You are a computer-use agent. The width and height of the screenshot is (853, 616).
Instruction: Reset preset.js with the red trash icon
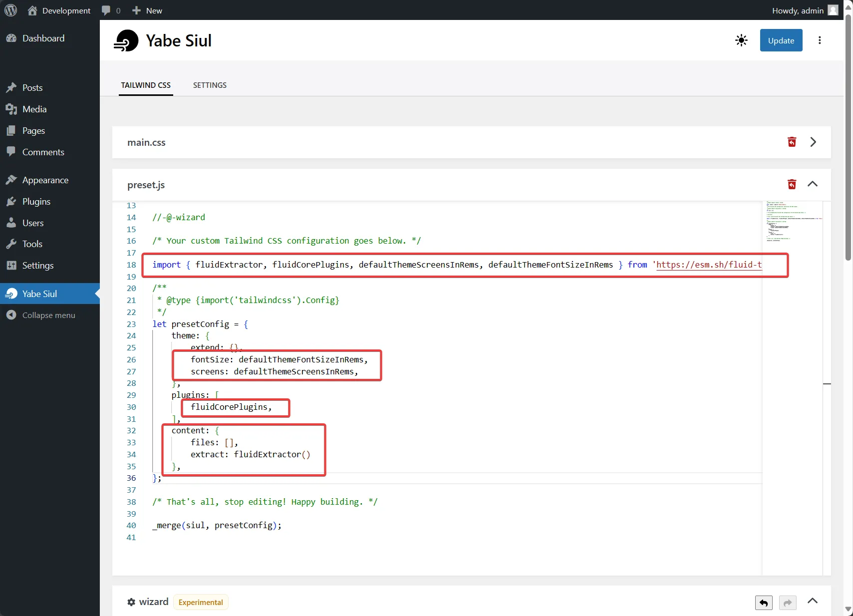click(x=792, y=185)
